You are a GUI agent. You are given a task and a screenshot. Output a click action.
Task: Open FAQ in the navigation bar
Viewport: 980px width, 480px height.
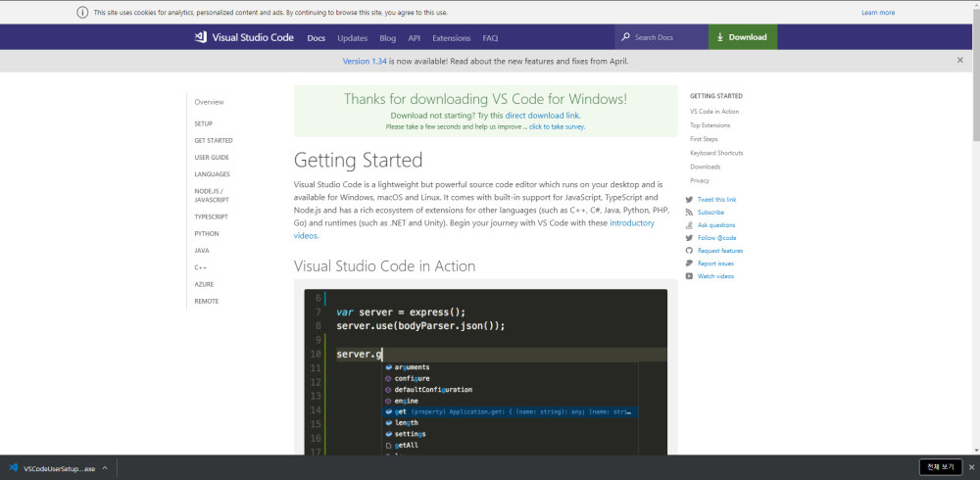click(490, 37)
